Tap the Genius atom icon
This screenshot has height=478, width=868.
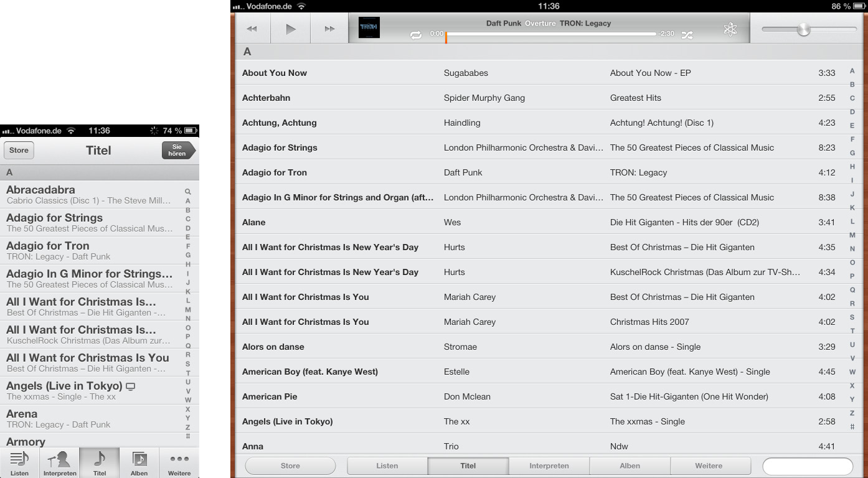730,29
